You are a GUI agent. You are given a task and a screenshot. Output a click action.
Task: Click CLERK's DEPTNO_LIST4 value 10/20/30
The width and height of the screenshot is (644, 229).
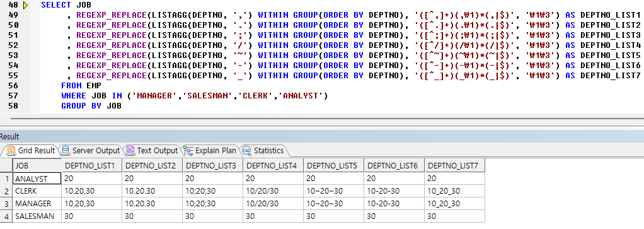coord(273,191)
